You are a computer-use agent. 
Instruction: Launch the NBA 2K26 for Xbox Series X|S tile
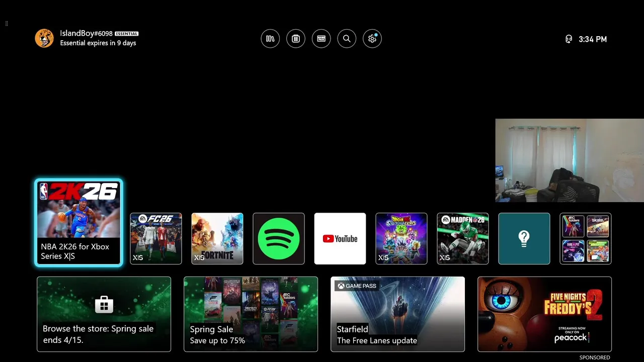(x=78, y=222)
